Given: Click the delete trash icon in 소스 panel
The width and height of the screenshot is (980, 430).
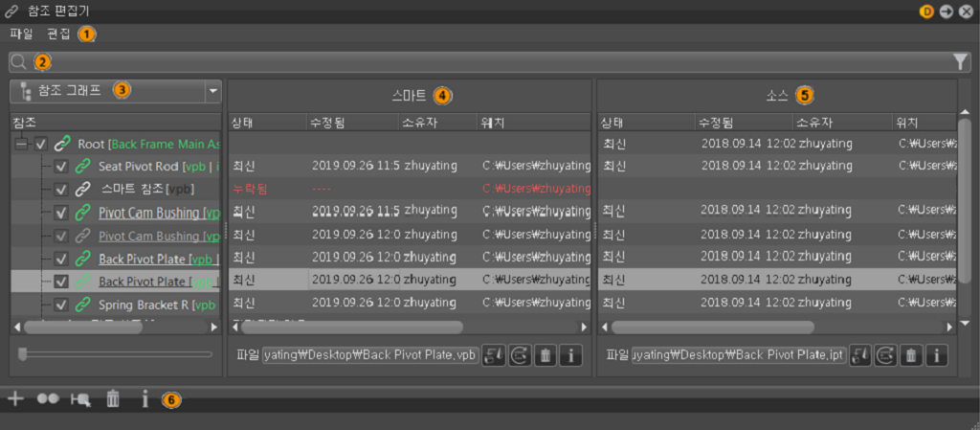Looking at the screenshot, I should [x=911, y=355].
